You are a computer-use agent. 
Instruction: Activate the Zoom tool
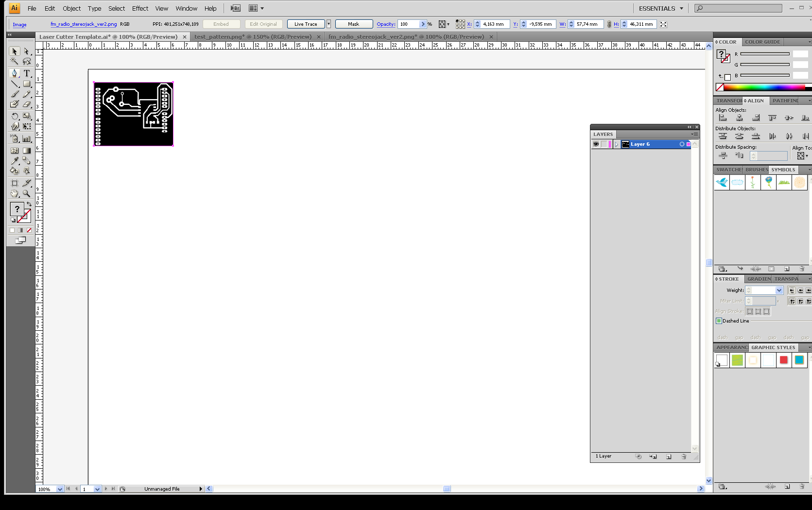(x=27, y=193)
